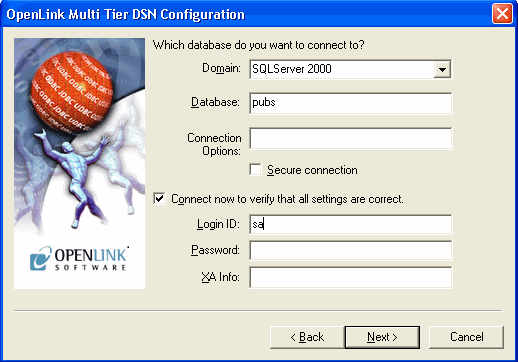Click the SQLServer 2000 value in Domain combo box

click(292, 69)
